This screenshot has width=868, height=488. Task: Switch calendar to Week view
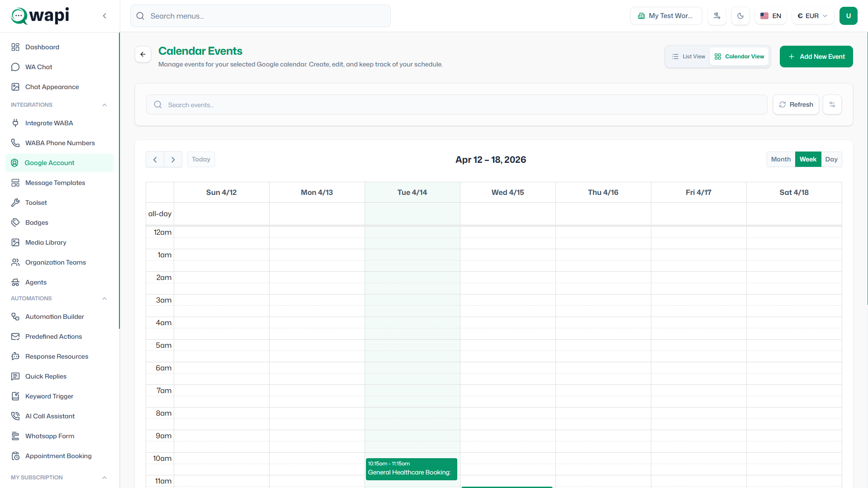click(x=808, y=159)
